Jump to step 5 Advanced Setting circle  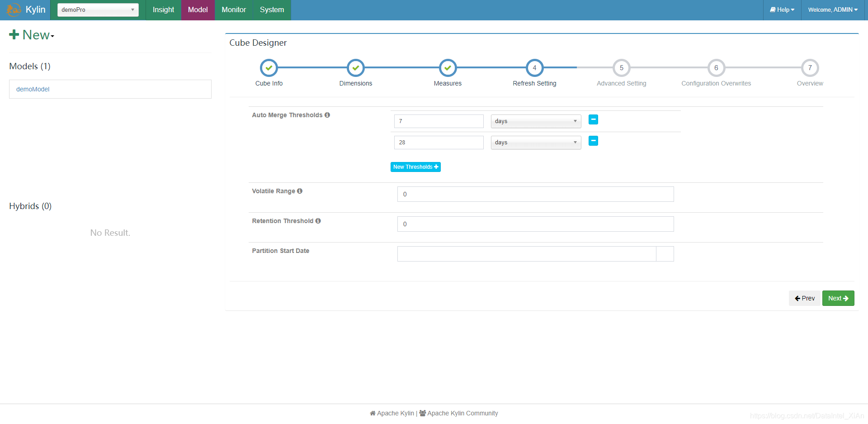(x=622, y=68)
